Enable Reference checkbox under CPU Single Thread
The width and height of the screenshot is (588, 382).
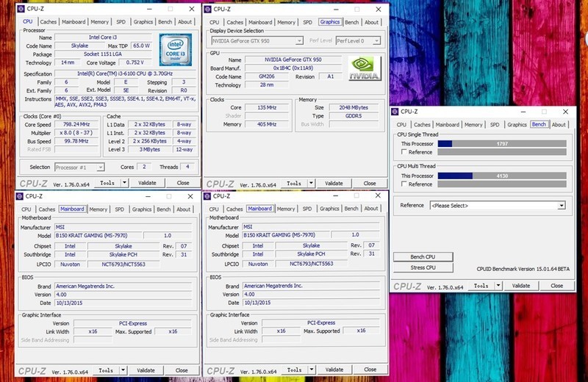[x=404, y=153]
